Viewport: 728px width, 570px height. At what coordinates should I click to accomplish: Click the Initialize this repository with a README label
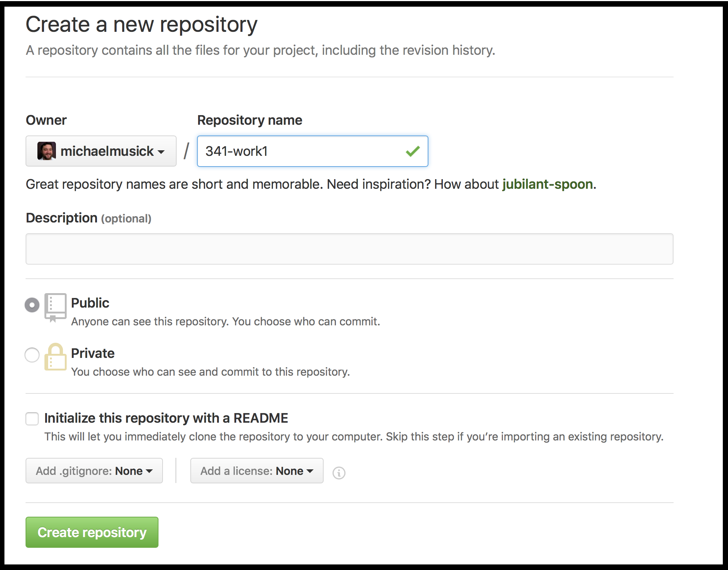166,418
